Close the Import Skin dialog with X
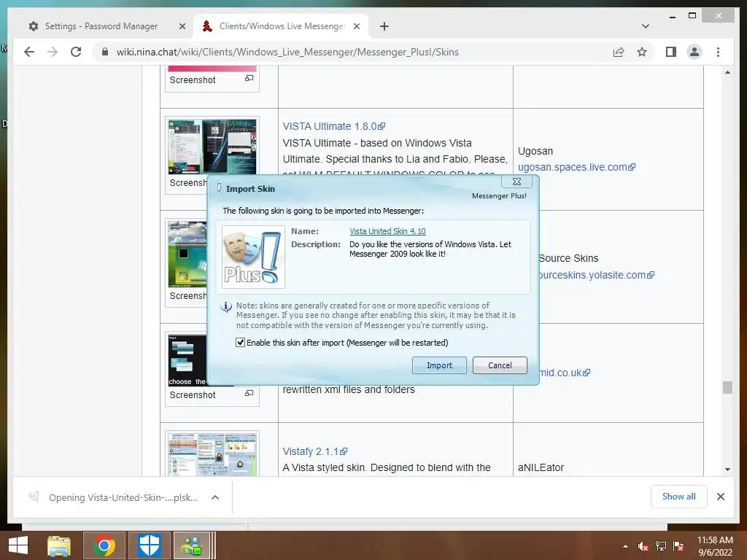Viewport: 747px width, 560px height. pyautogui.click(x=516, y=182)
